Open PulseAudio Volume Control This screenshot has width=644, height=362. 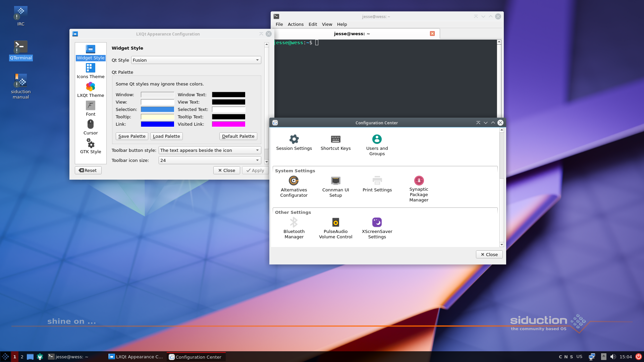(335, 228)
